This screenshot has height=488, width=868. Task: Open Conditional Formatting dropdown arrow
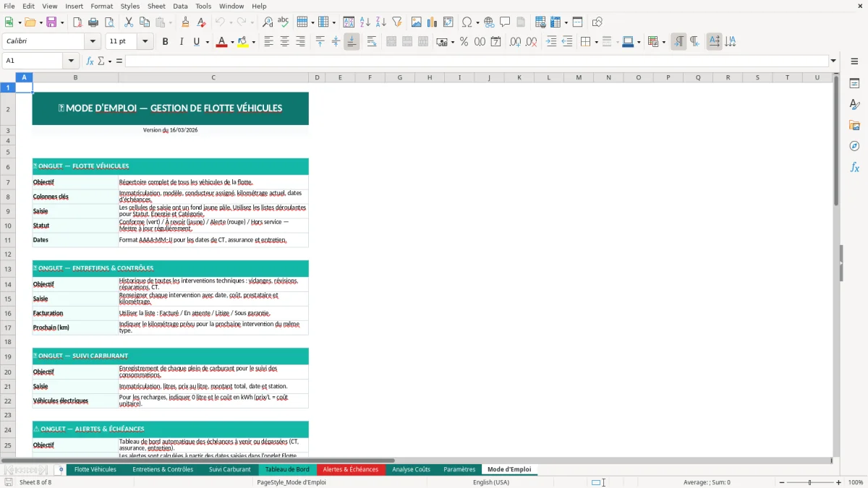[663, 42]
